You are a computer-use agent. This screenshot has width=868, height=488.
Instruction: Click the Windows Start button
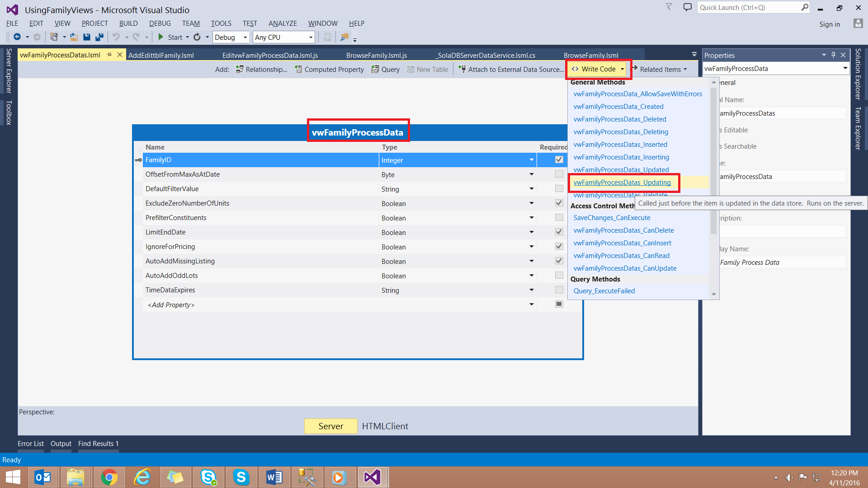[13, 477]
